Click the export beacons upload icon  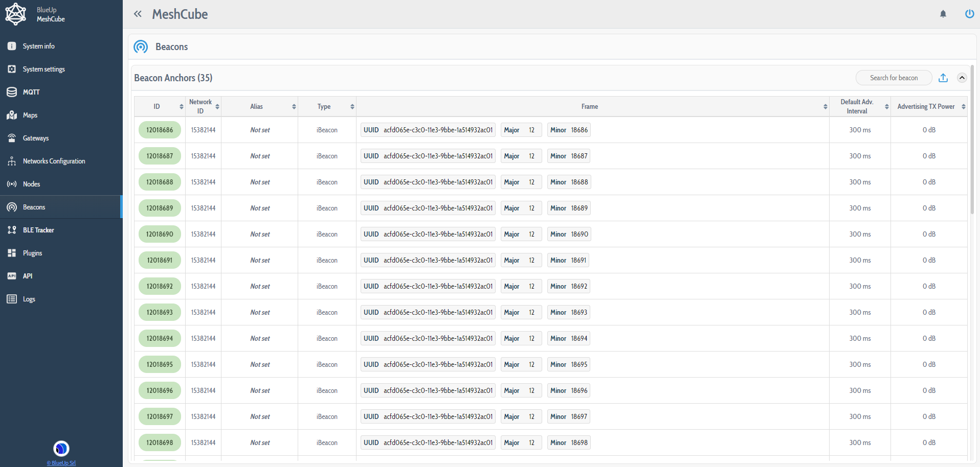click(x=943, y=78)
